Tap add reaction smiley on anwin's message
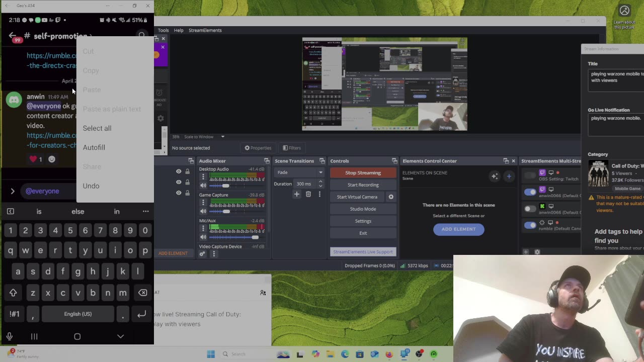Image resolution: width=644 pixels, height=362 pixels. [x=52, y=159]
